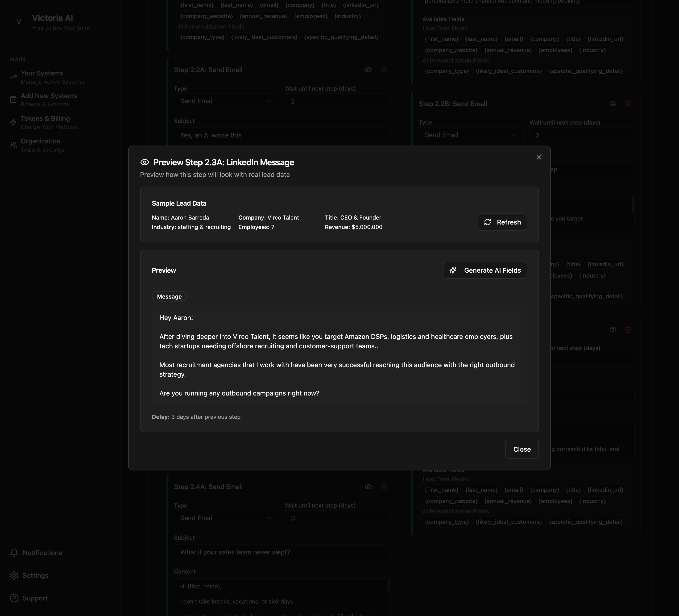Click the Refresh sample lead button
The height and width of the screenshot is (616, 679).
tap(502, 222)
